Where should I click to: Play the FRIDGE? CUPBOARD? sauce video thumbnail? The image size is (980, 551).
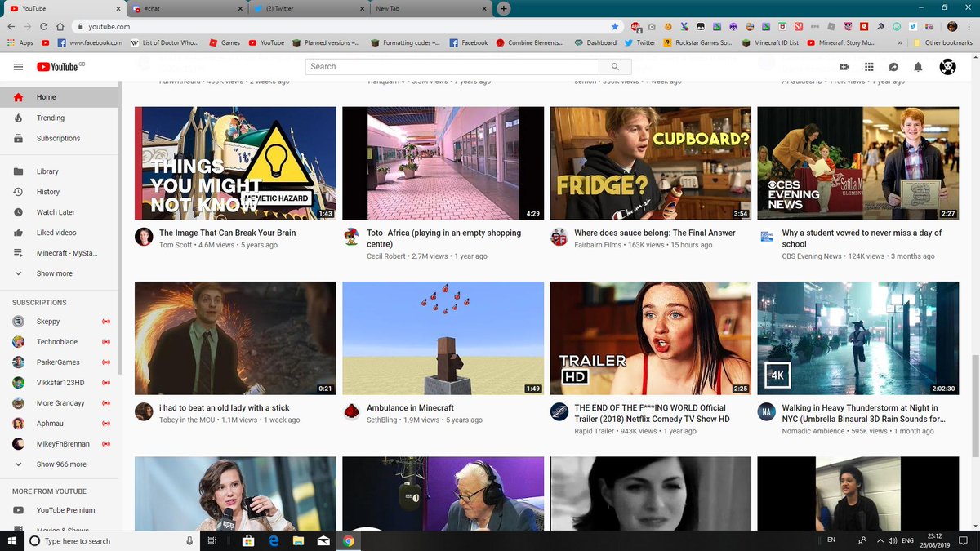coord(651,163)
